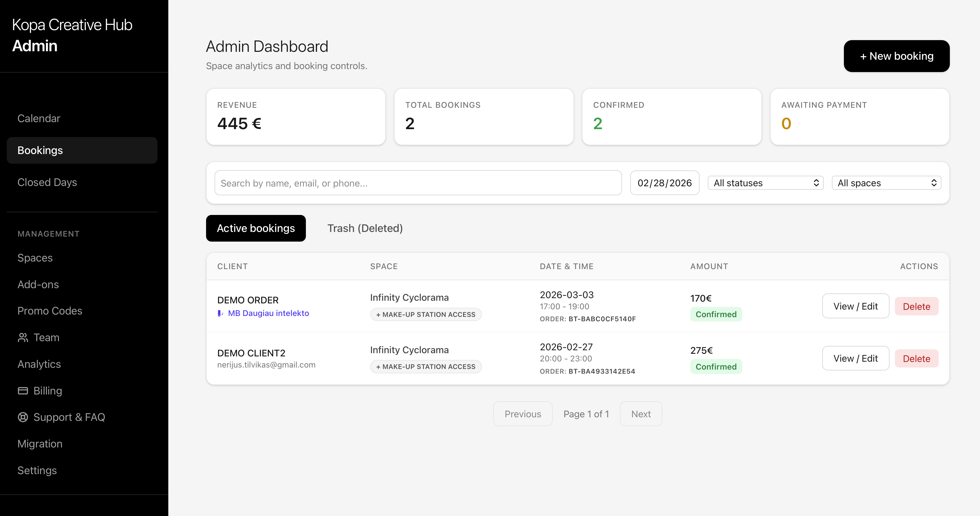980x516 pixels.
Task: Select the Active bookings tab
Action: pos(256,228)
